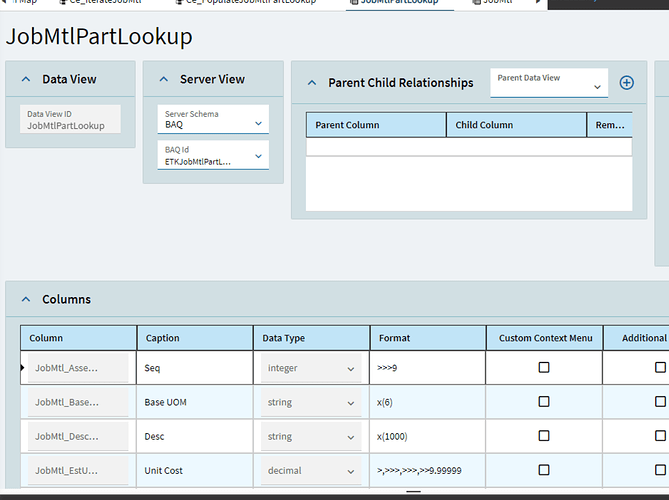Collapse the Server View panel
Image resolution: width=669 pixels, height=500 pixels.
(164, 80)
